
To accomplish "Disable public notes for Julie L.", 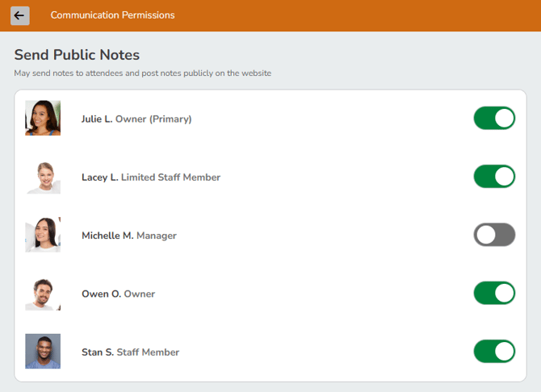I will click(x=493, y=119).
